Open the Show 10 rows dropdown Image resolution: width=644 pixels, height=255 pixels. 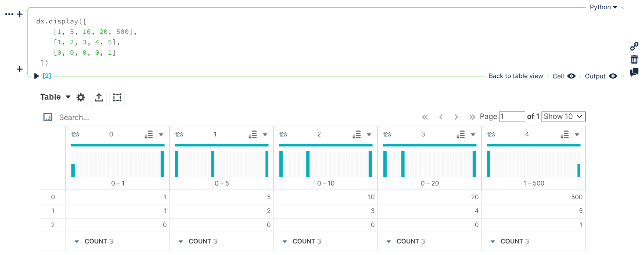[563, 116]
